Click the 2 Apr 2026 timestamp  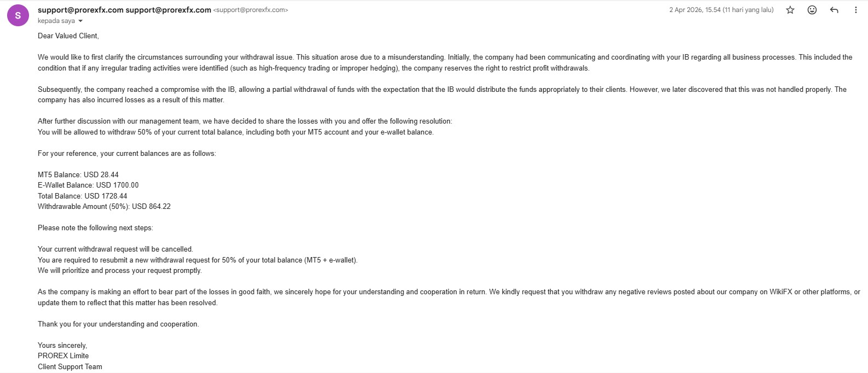[721, 10]
